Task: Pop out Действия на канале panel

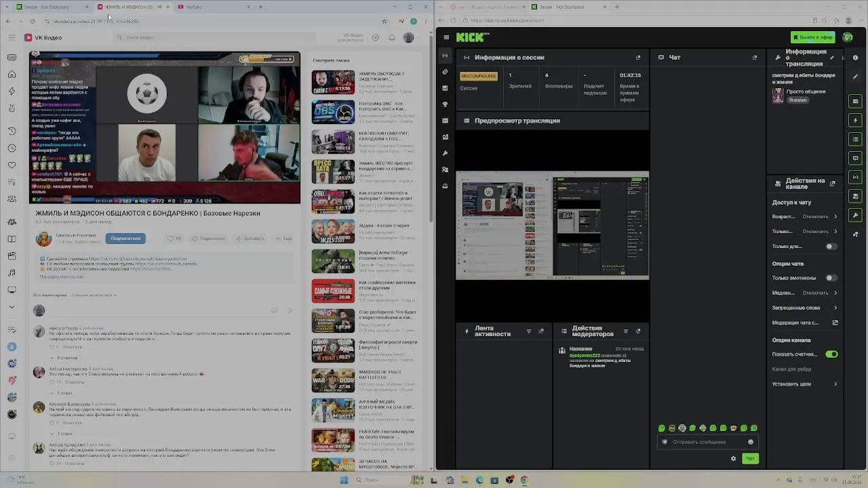Action: pos(833,184)
